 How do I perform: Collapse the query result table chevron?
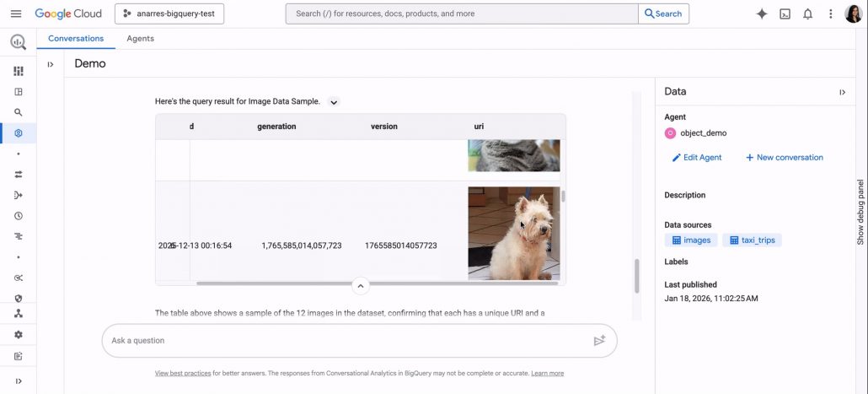point(361,286)
